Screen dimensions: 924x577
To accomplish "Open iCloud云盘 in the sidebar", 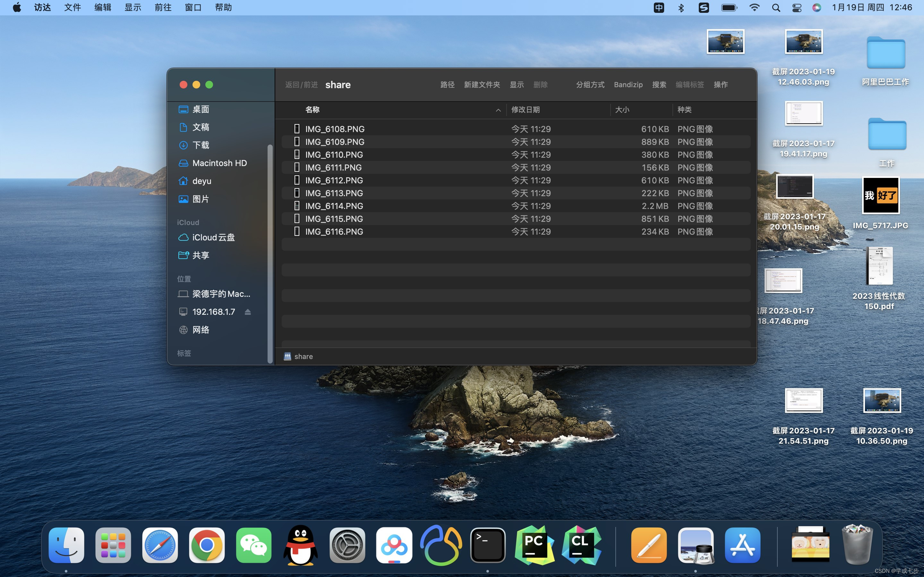I will (213, 237).
